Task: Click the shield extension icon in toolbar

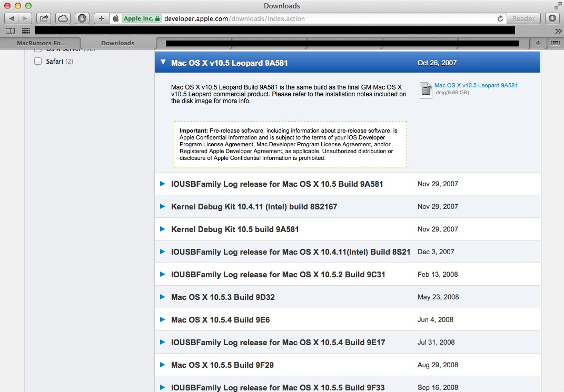Action: [82, 18]
